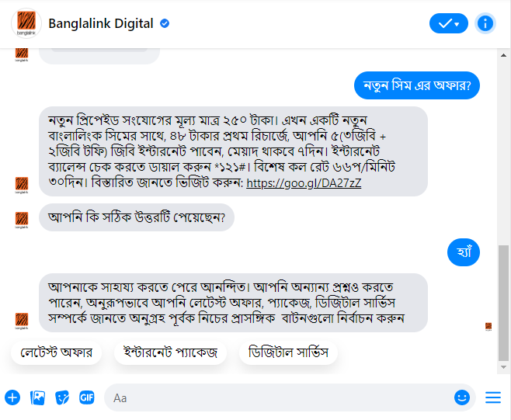Expand the mark-as-done checkmark dropdown

pyautogui.click(x=448, y=23)
